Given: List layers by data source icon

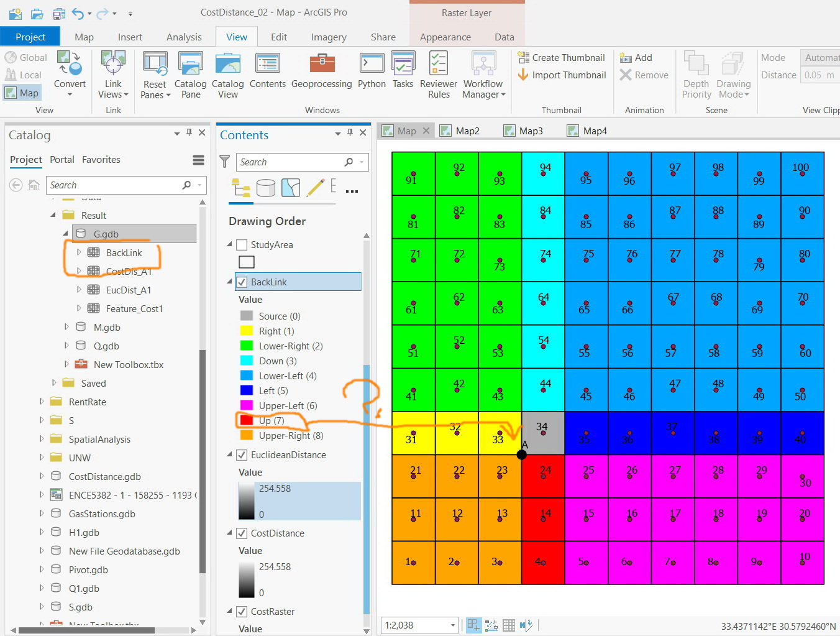Looking at the screenshot, I should (266, 188).
